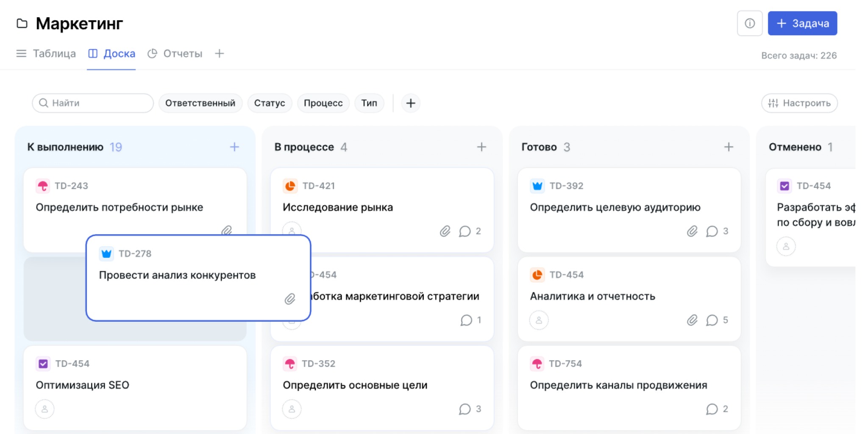Click the TD-352 task ID
The height and width of the screenshot is (434, 868).
[x=319, y=364]
